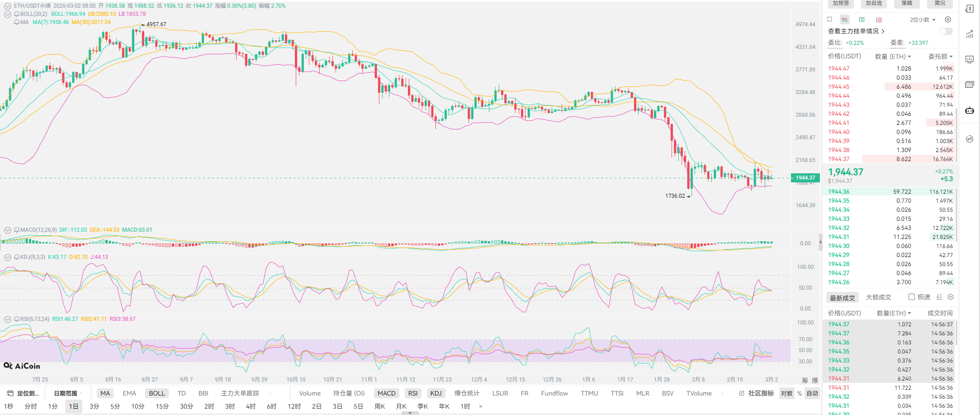
Task: Click the rising bar chart icon in right sidebar
Action: tap(970, 34)
